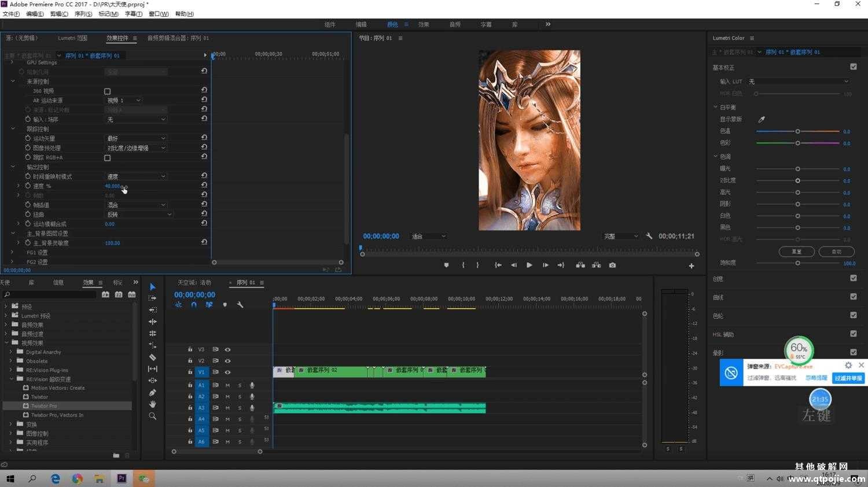
Task: Switch to 音频 workspace tab
Action: [x=455, y=24]
